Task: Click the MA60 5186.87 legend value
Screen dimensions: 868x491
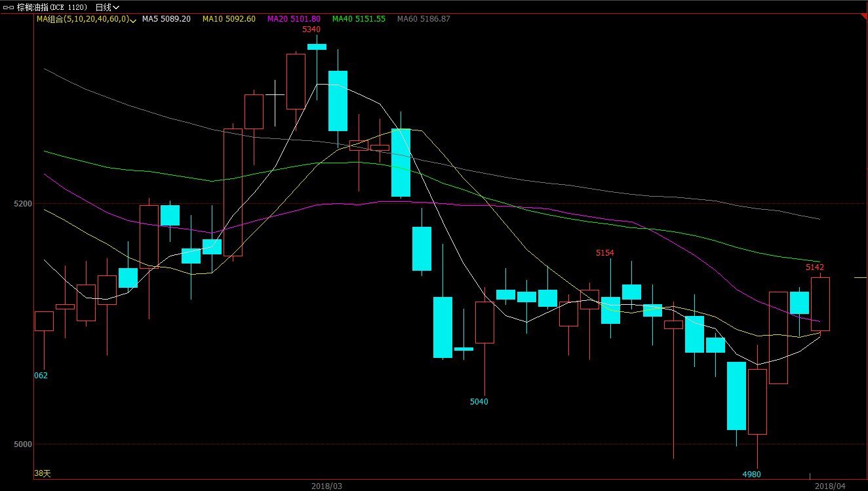Action: pos(424,19)
